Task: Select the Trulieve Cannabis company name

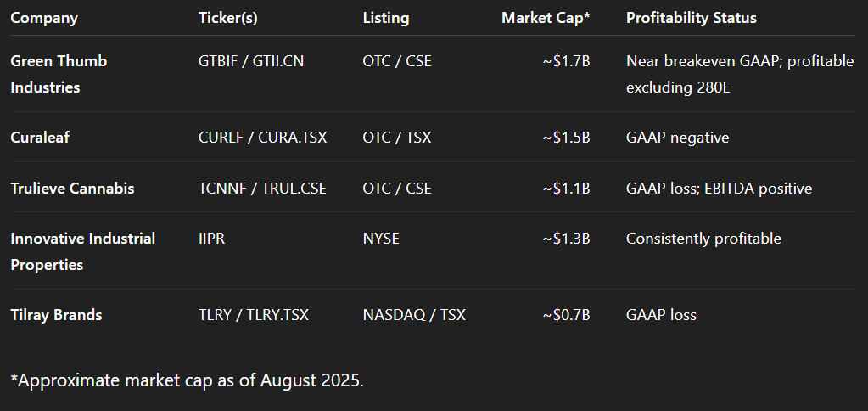Action: point(72,189)
